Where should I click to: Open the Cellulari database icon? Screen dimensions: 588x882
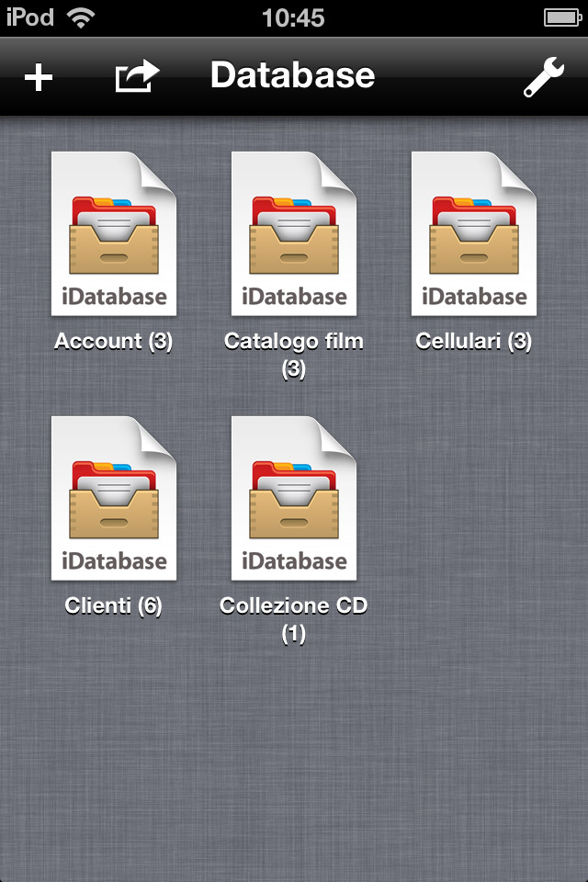[x=474, y=233]
